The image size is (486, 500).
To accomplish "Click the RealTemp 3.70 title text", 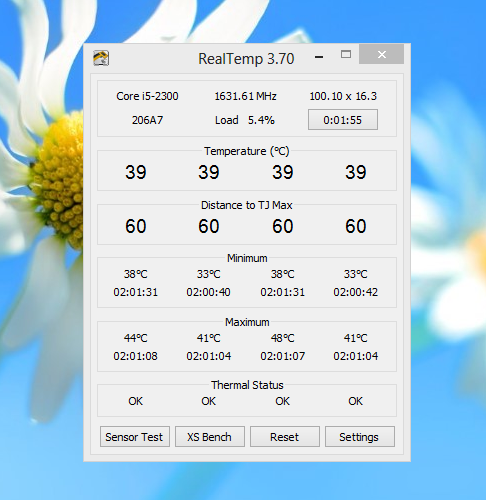I will [246, 59].
